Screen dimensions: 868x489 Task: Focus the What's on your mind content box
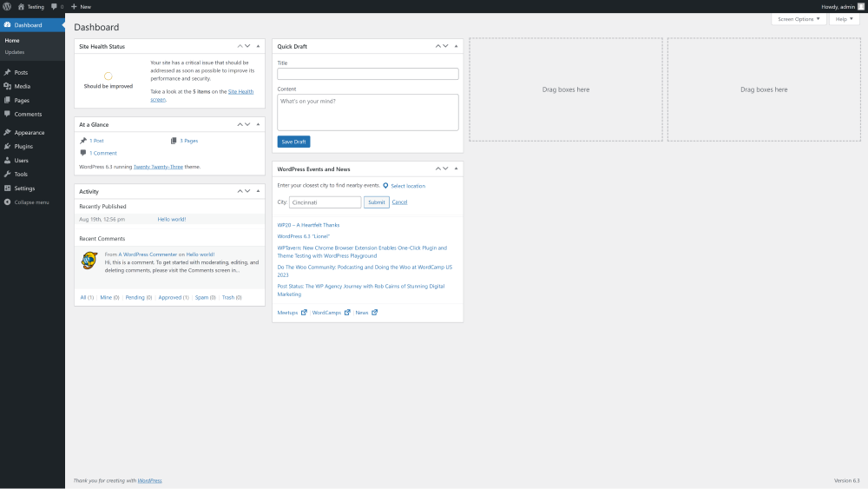(367, 112)
